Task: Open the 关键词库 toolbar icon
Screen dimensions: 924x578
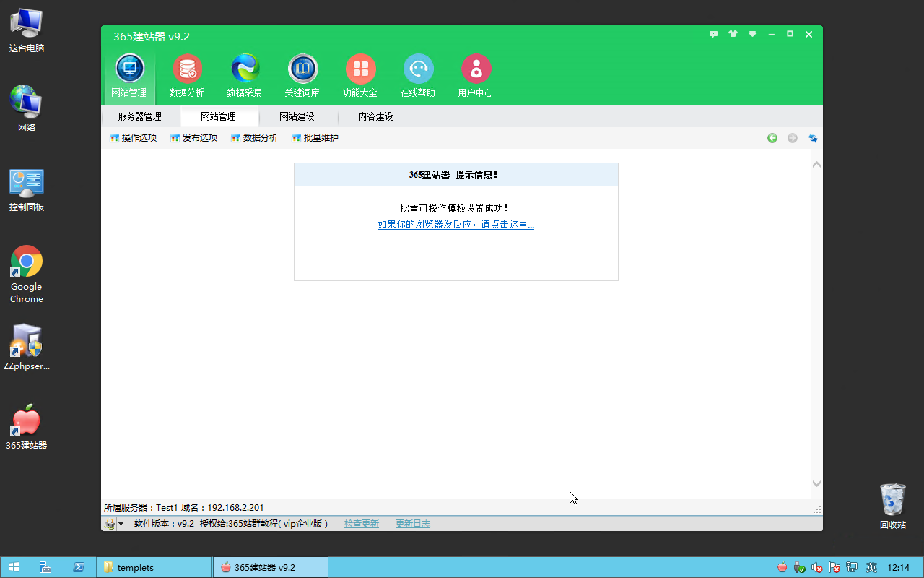Action: (302, 76)
